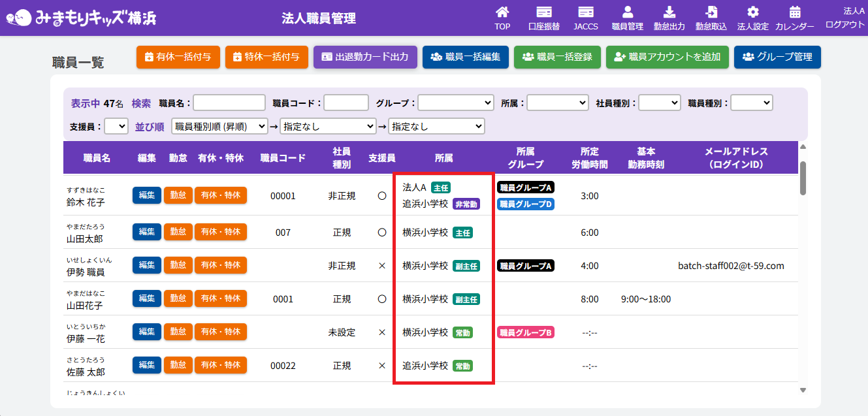Click ログアウト link

(845, 24)
